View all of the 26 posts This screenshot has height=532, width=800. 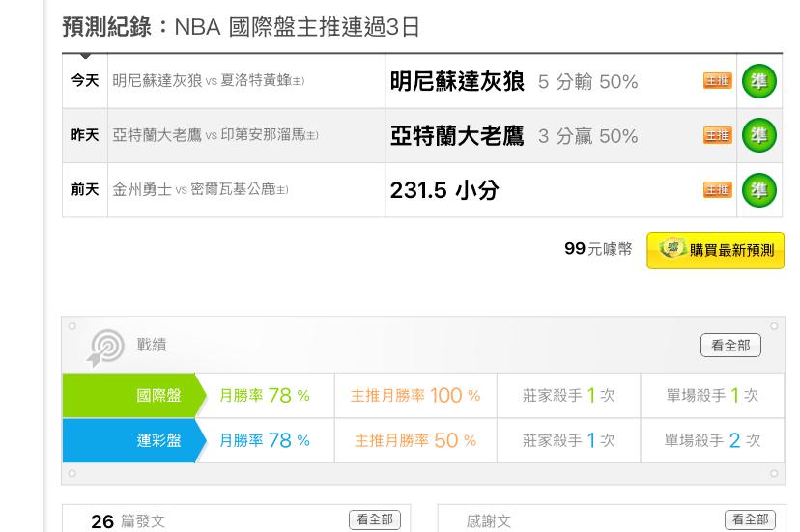[374, 520]
